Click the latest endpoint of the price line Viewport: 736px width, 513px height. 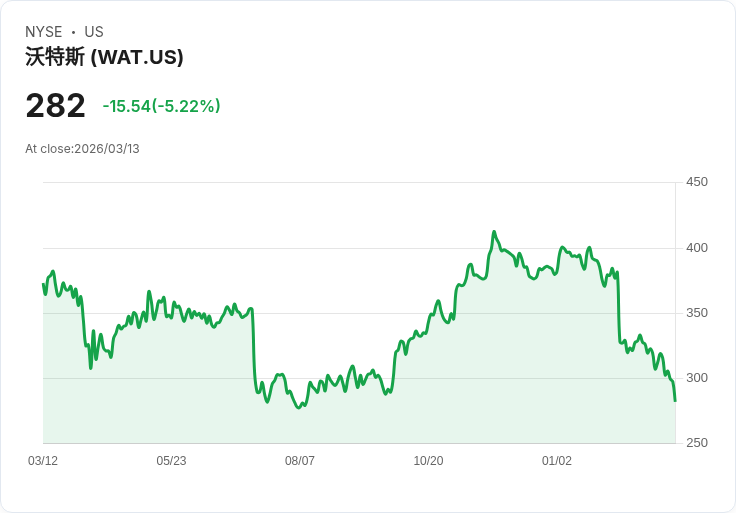[675, 401]
